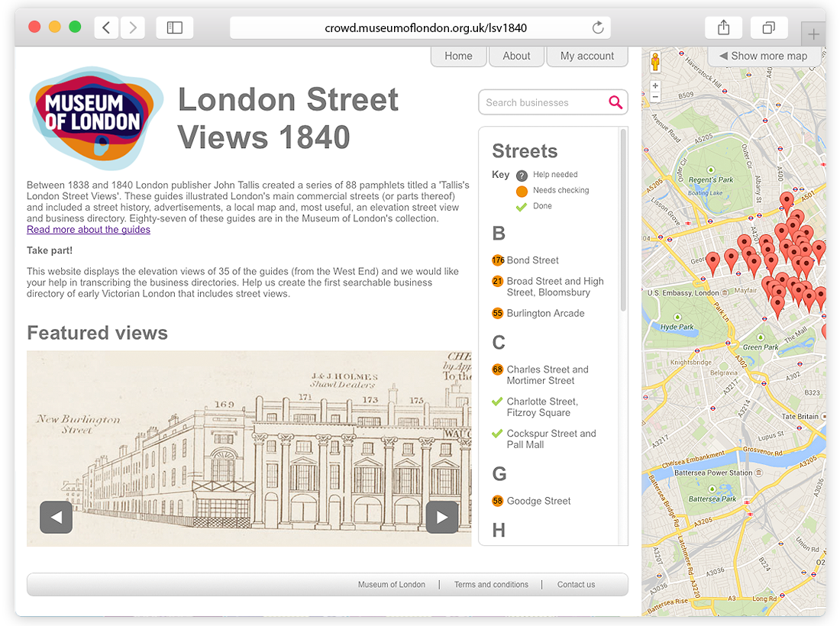Zoom in on the map
The height and width of the screenshot is (626, 840).
[655, 86]
